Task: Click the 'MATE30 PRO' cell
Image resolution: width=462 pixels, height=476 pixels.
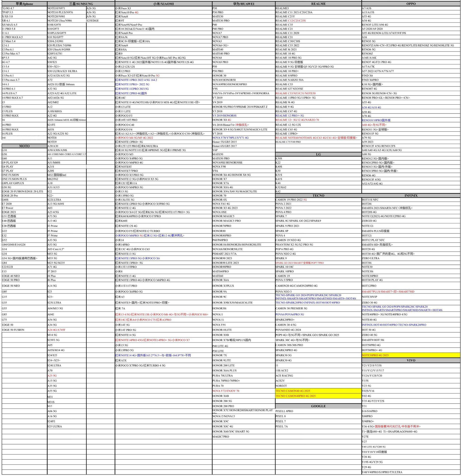Action: [244, 21]
